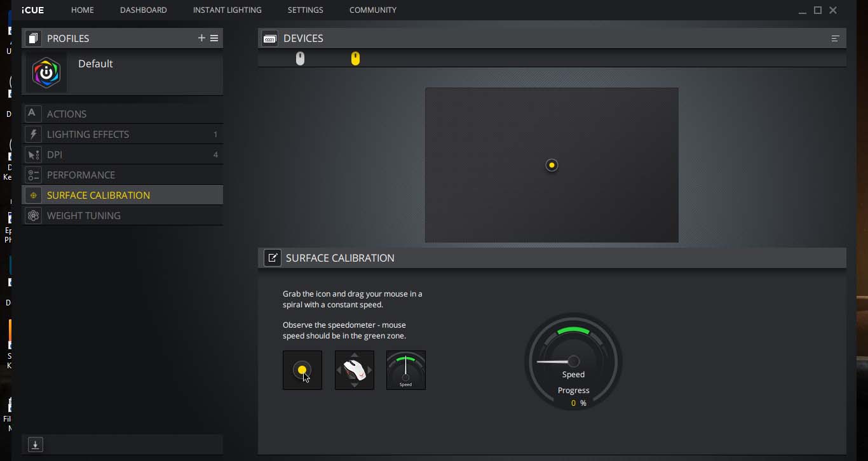This screenshot has width=868, height=461.
Task: Open the profiles hamburger menu
Action: [x=214, y=38]
